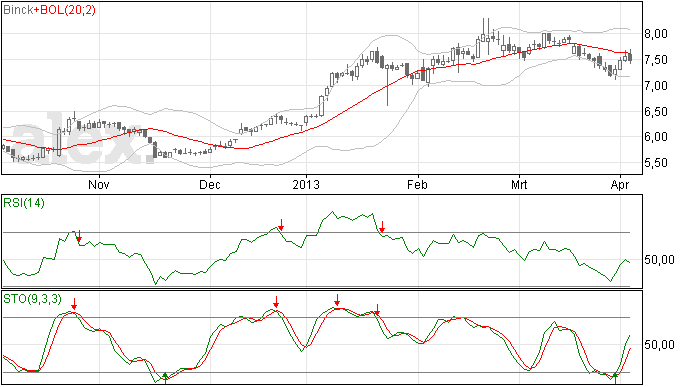Click the 50,00 label on STO panel

tap(659, 344)
